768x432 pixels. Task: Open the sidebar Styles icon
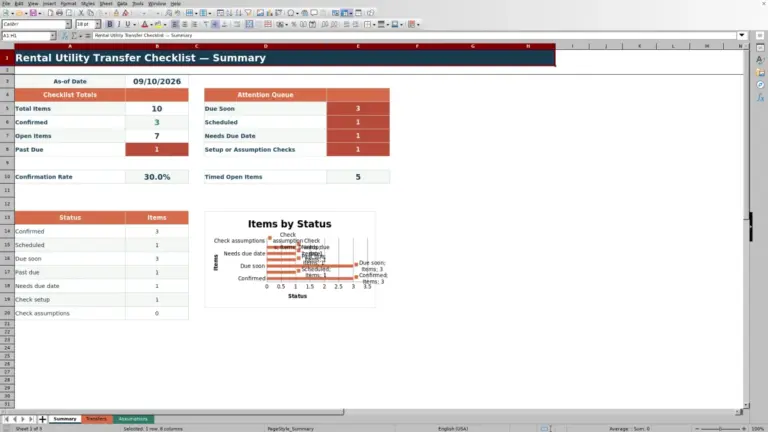(x=760, y=60)
